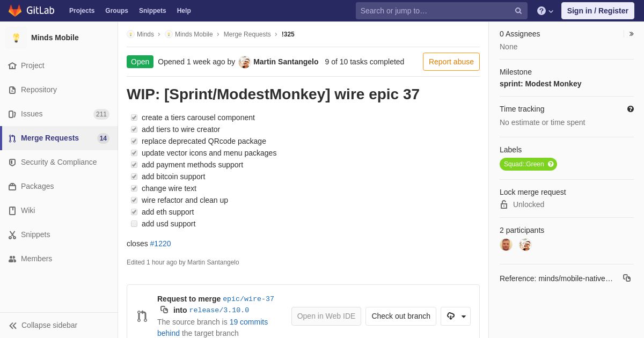This screenshot has width=644, height=338.
Task: Toggle the 'add eth support' checkbox
Action: tap(134, 212)
